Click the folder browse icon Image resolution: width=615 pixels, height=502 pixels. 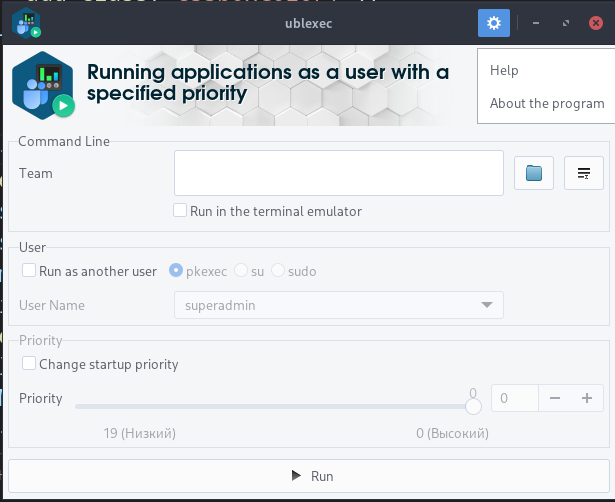pyautogui.click(x=534, y=173)
